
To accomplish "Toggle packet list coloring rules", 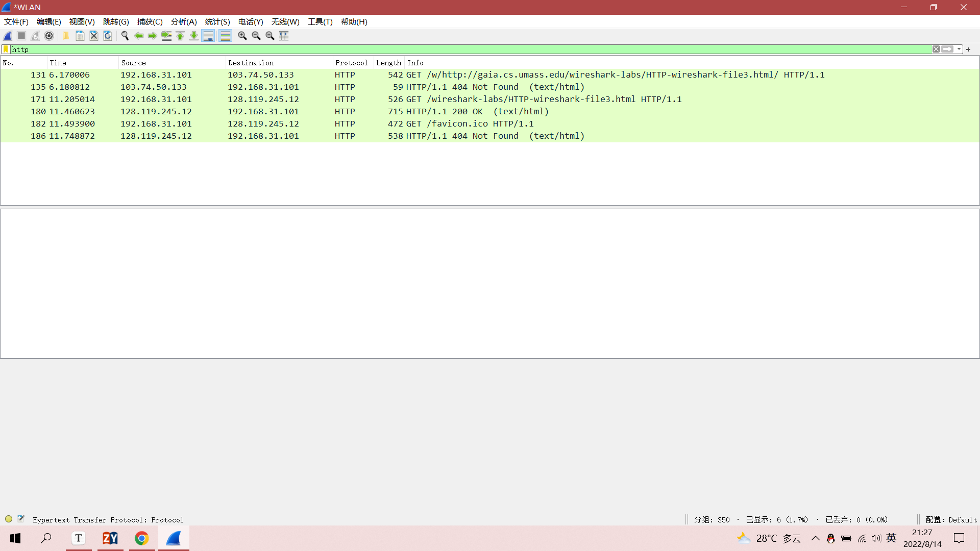I will tap(225, 36).
